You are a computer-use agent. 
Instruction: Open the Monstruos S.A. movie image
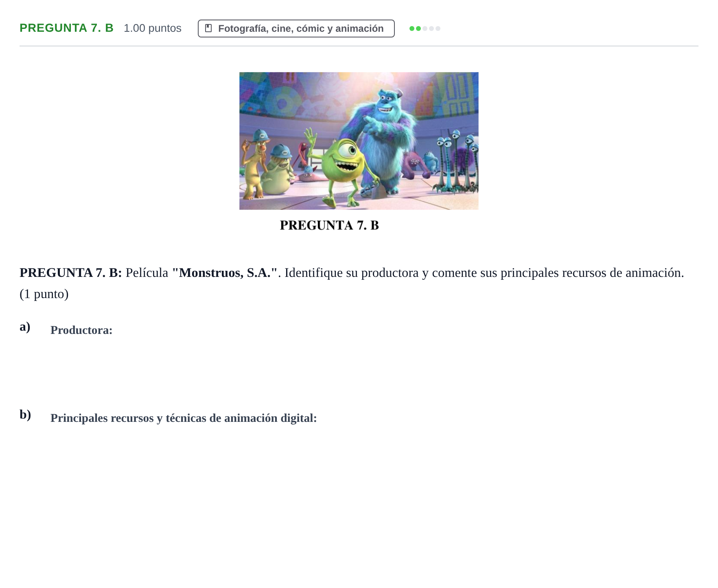pos(359,141)
